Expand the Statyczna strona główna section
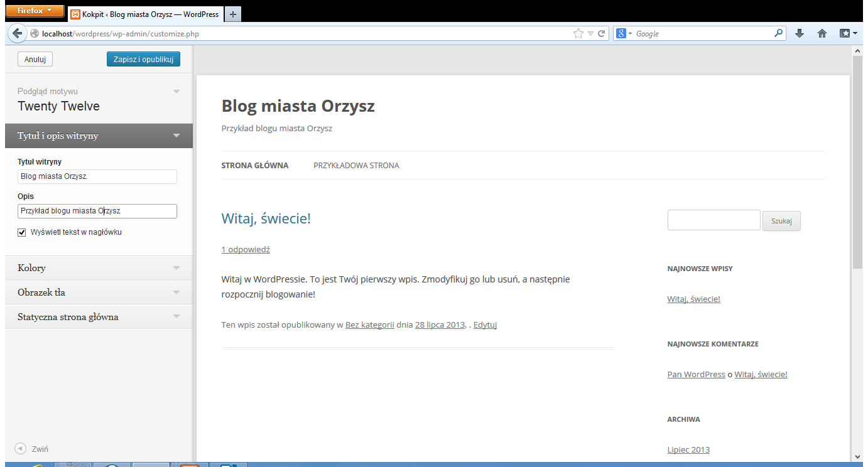This screenshot has width=868, height=467. pyautogui.click(x=99, y=317)
